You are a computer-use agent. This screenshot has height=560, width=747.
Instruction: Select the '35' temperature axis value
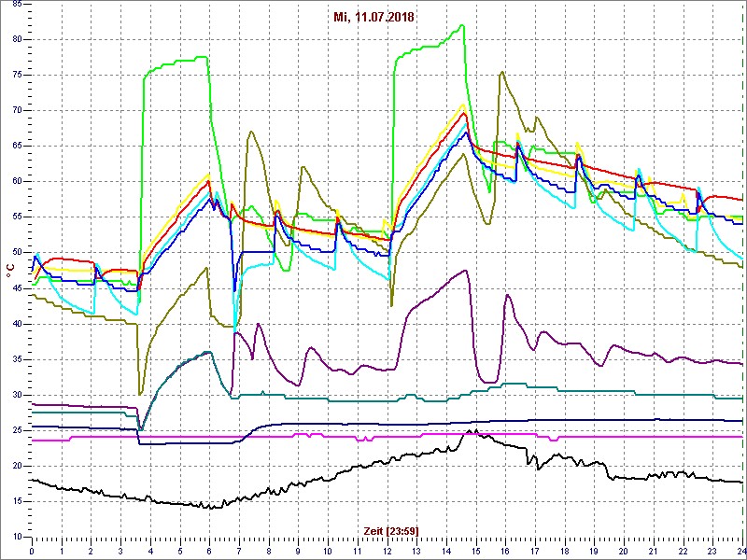16,359
